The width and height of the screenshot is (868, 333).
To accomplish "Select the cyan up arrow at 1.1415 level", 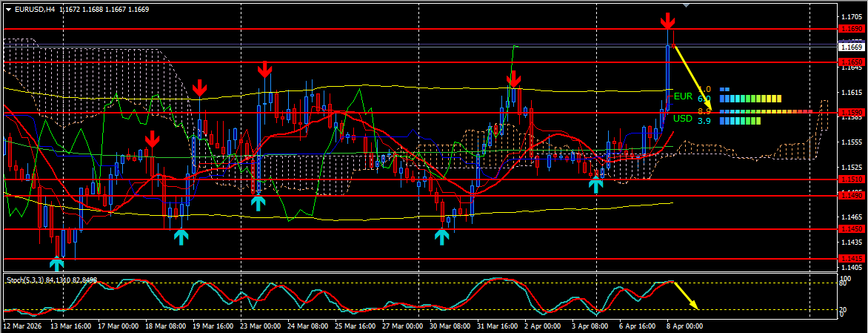I will (57, 264).
